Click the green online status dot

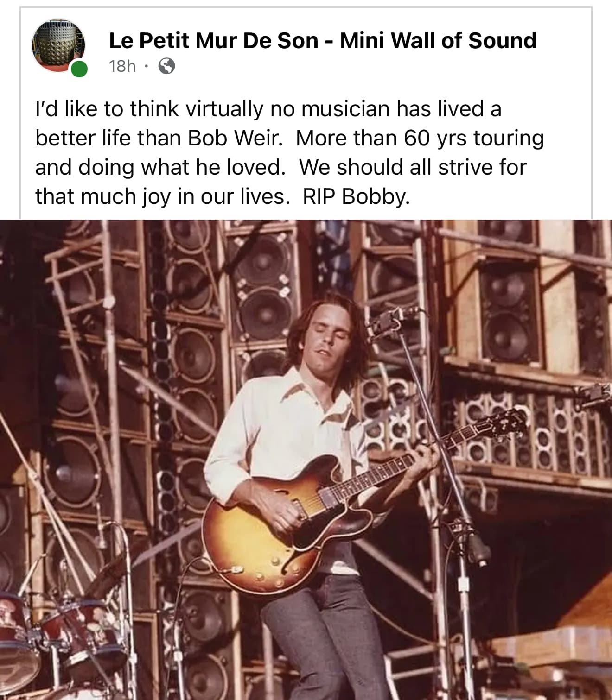tap(79, 69)
